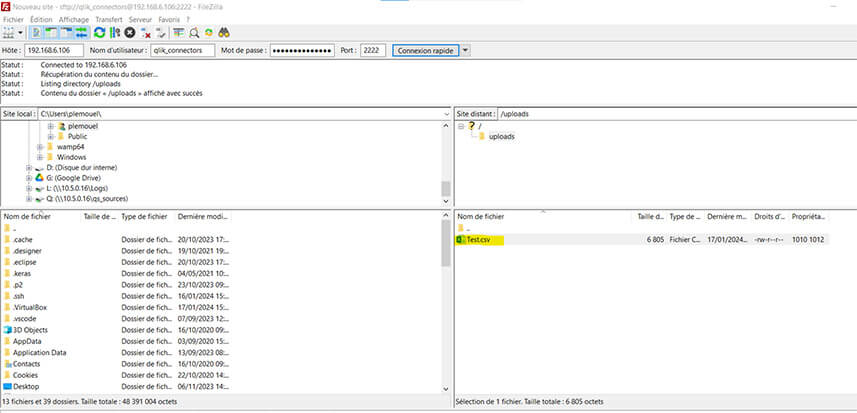Screen dimensions: 857x413
Task: Select the .cache folder
Action: click(x=24, y=239)
